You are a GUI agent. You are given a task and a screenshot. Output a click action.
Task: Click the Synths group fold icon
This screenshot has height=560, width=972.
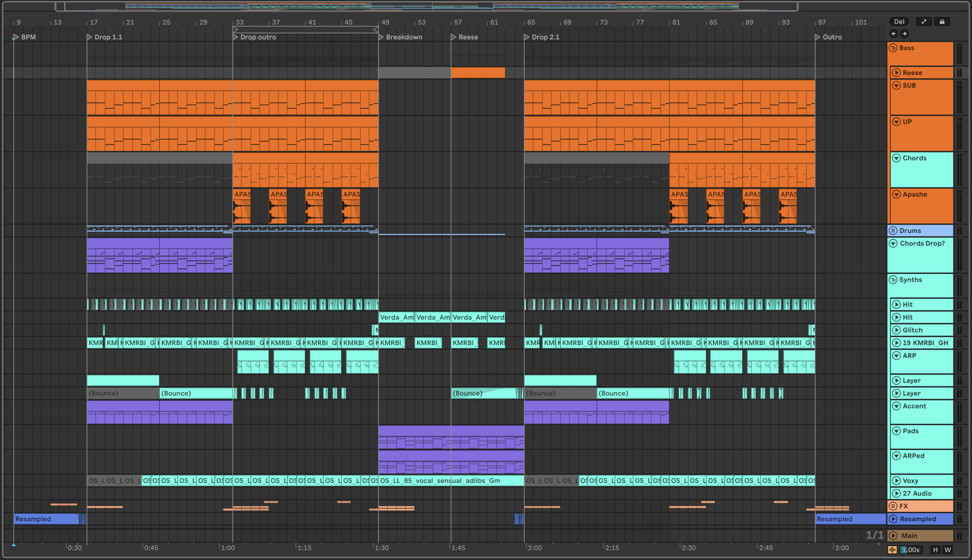(893, 280)
